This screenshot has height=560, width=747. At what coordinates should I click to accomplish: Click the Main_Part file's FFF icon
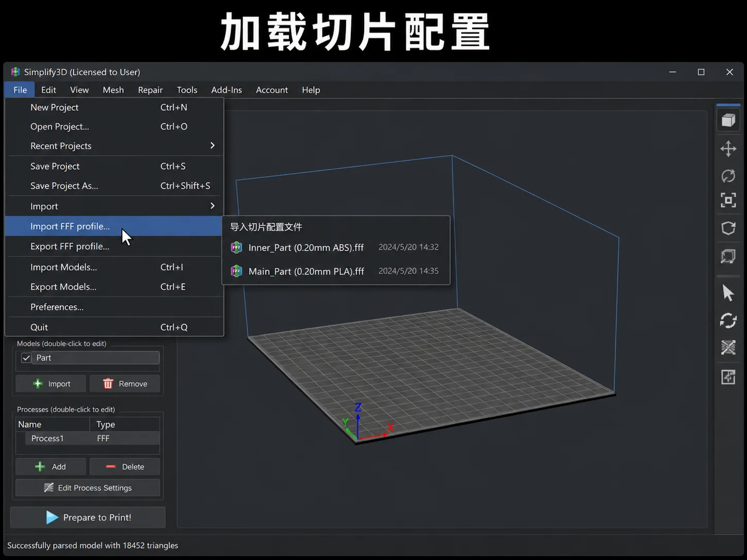pyautogui.click(x=236, y=271)
